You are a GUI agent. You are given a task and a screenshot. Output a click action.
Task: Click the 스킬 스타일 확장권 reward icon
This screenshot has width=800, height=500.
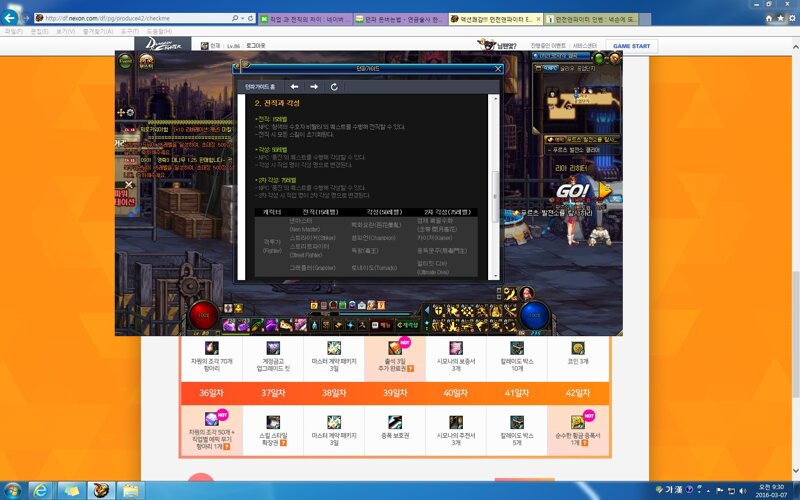tap(273, 422)
